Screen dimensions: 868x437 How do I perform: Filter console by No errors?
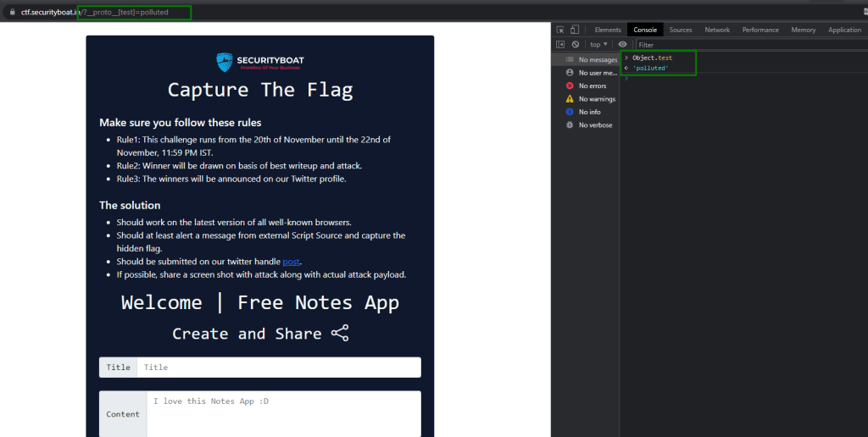(586, 86)
